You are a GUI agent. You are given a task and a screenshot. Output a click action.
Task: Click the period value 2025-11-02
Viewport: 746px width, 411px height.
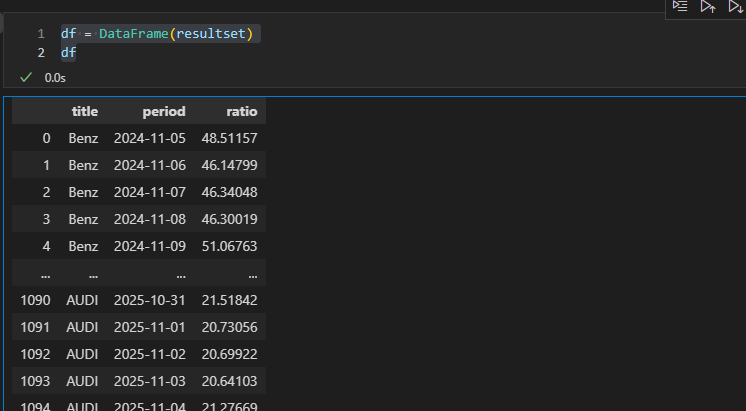pyautogui.click(x=150, y=354)
